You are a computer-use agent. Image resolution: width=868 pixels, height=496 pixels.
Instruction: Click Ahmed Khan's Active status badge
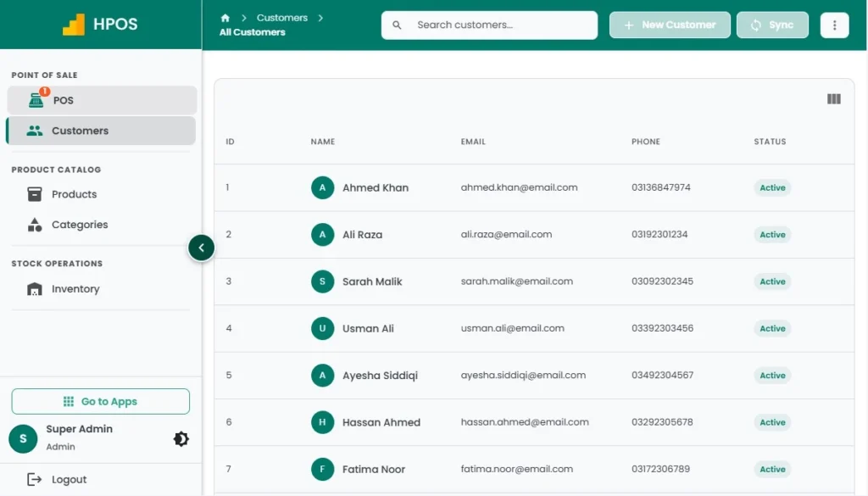click(771, 187)
